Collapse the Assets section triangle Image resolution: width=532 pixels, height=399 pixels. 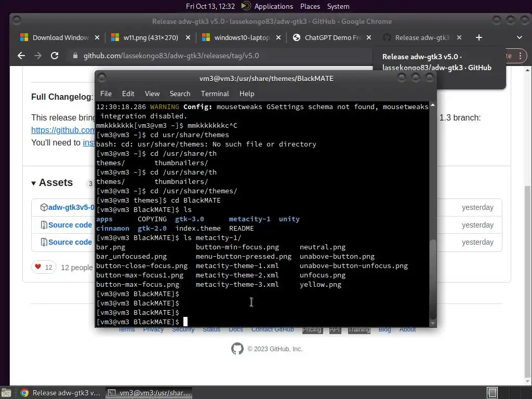(33, 183)
